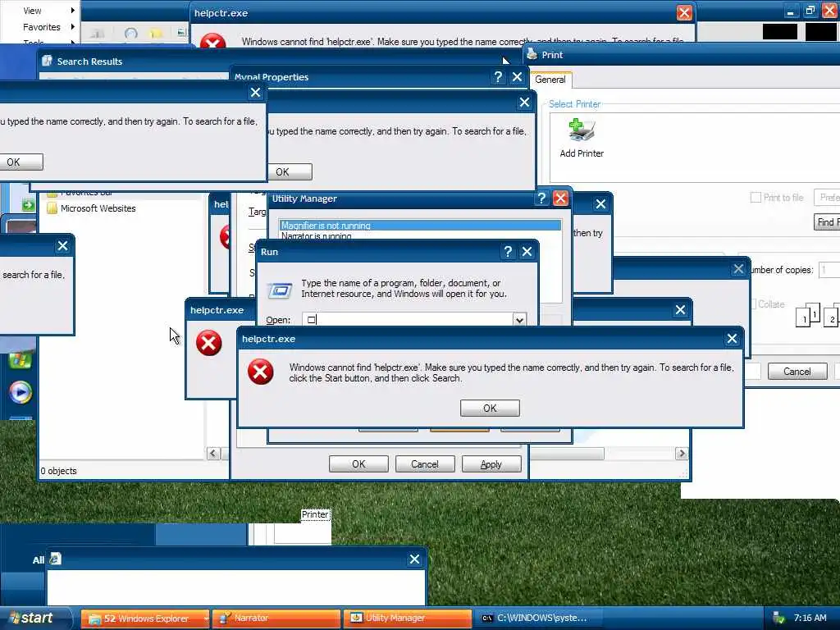Screen dimensions: 840x630
Task: Click OK in the error dialog below Mypal Properties title
Action: tap(290, 172)
